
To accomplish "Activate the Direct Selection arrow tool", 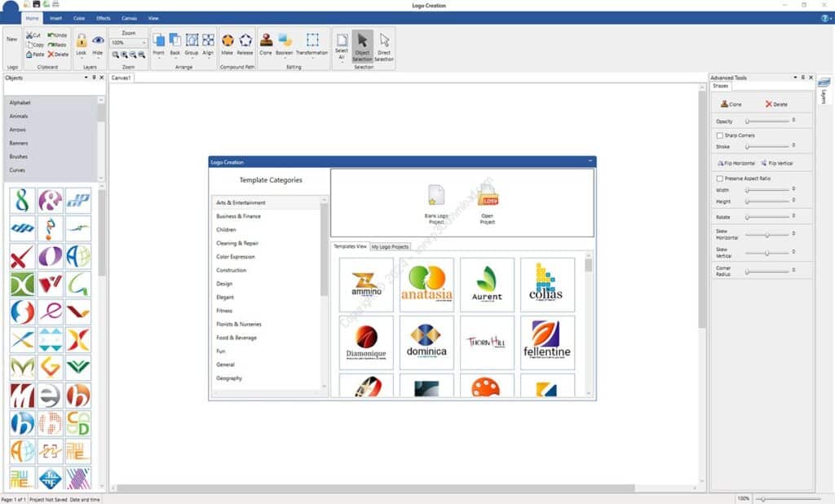I will (x=384, y=41).
